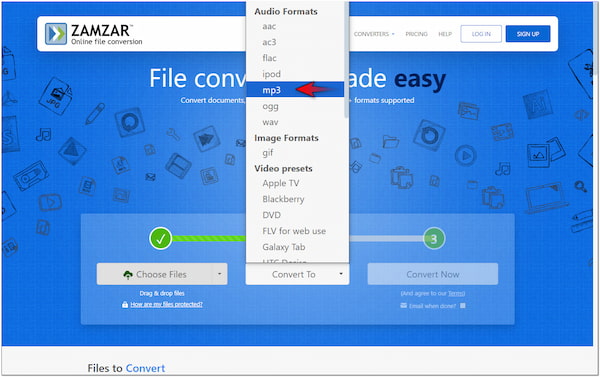The image size is (600, 377).
Task: Open the Help page
Action: point(445,34)
